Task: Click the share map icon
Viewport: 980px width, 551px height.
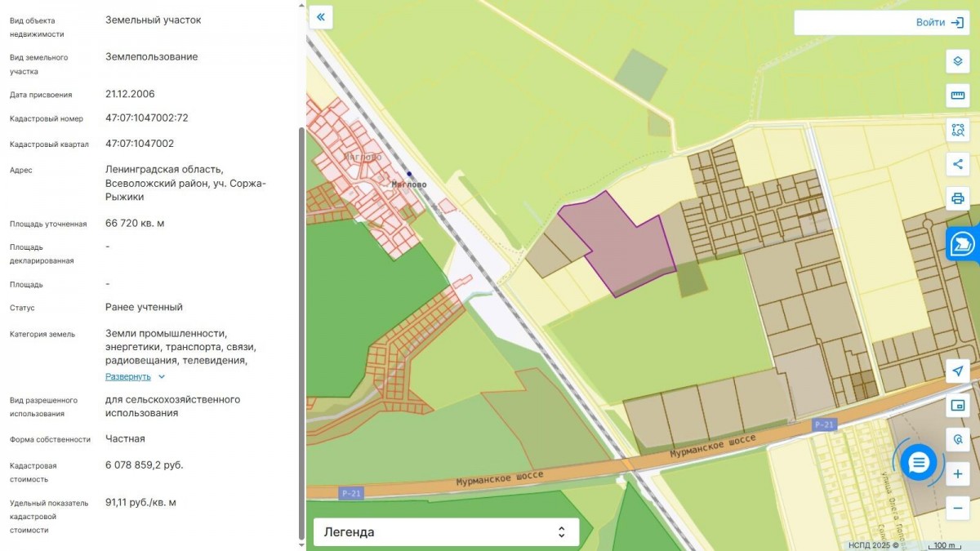Action: (x=958, y=164)
